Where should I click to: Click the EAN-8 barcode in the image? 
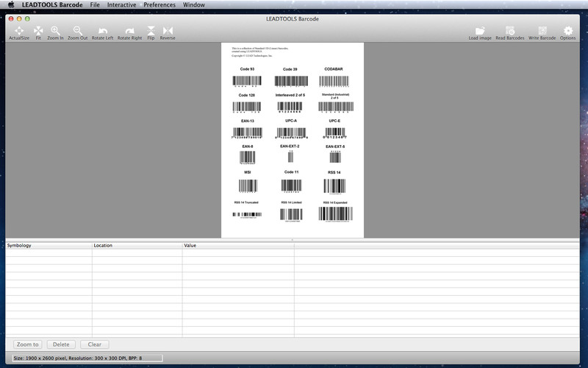247,158
